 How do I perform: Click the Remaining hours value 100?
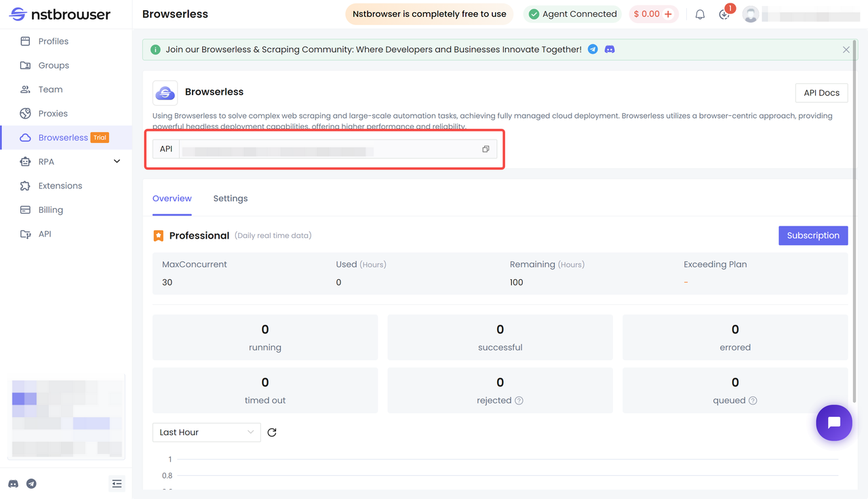coord(517,282)
